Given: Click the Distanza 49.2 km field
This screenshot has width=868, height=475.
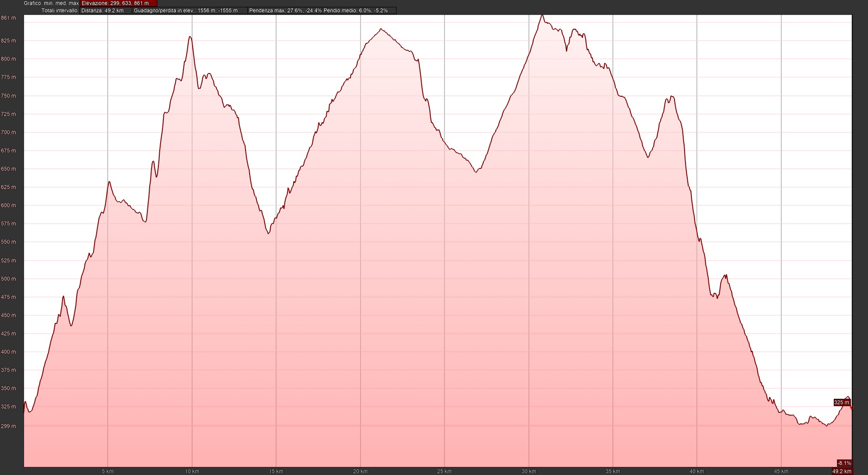Looking at the screenshot, I should point(105,10).
